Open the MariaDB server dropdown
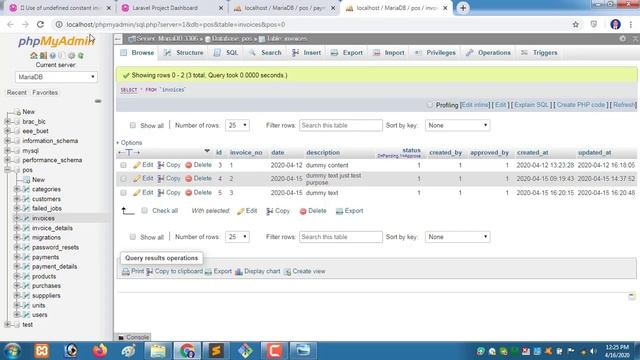640x360 pixels. [56, 77]
